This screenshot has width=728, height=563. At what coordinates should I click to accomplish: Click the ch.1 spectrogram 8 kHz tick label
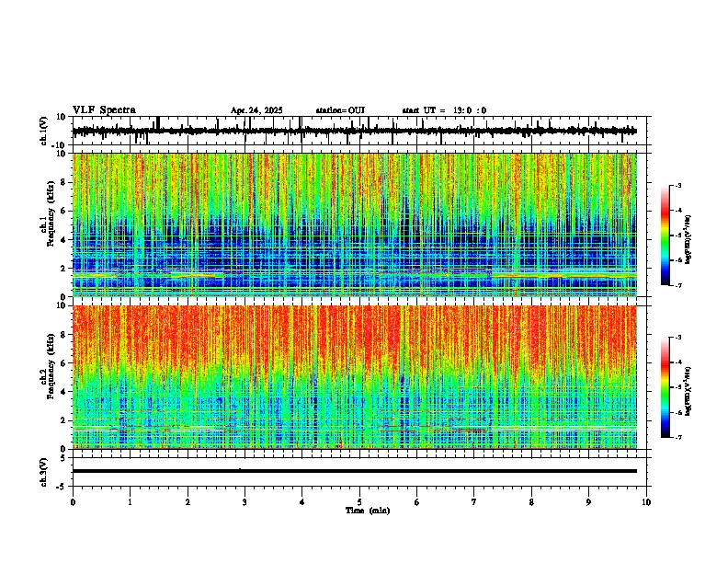pos(64,182)
